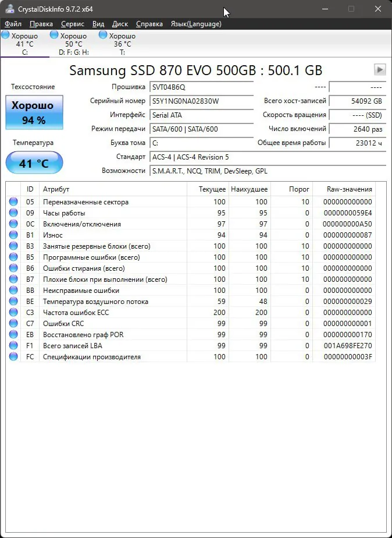Select the T: disk status orb
This screenshot has height=538, width=392.
[x=103, y=34]
